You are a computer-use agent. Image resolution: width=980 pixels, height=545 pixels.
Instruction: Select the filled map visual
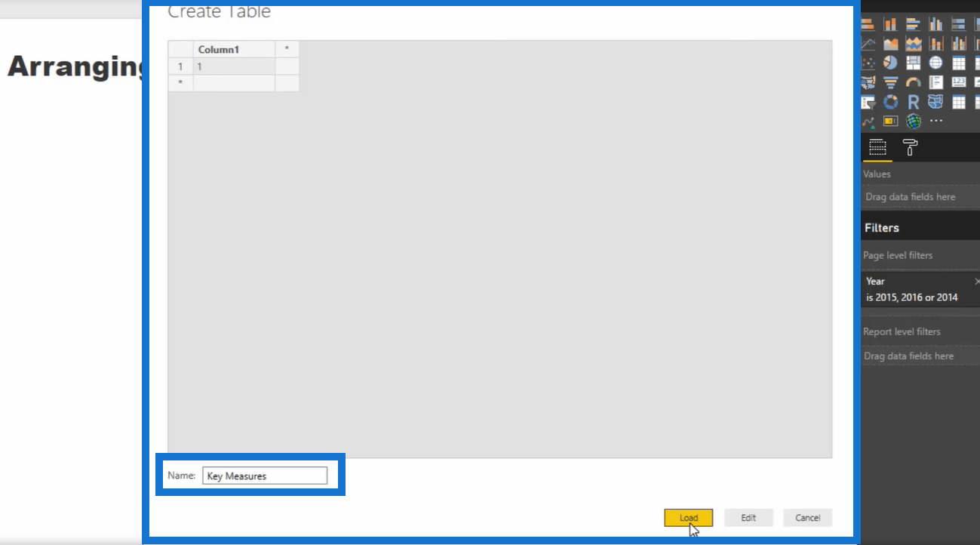[868, 82]
